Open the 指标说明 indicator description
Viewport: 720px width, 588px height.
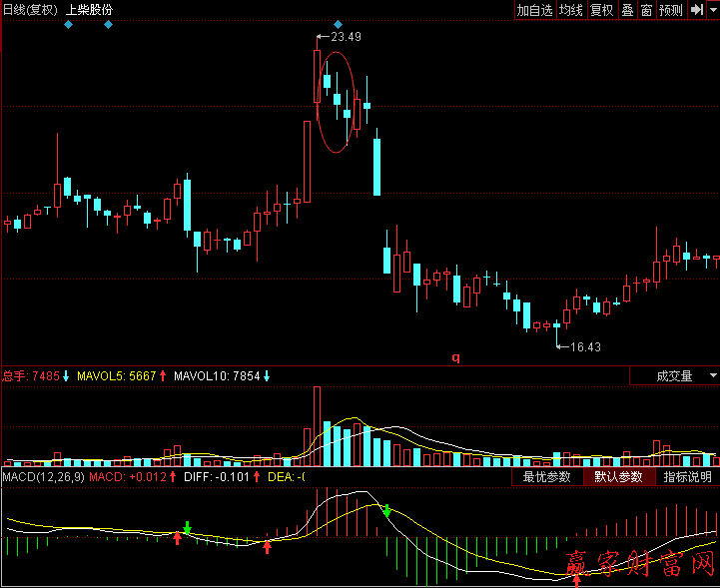click(x=688, y=477)
